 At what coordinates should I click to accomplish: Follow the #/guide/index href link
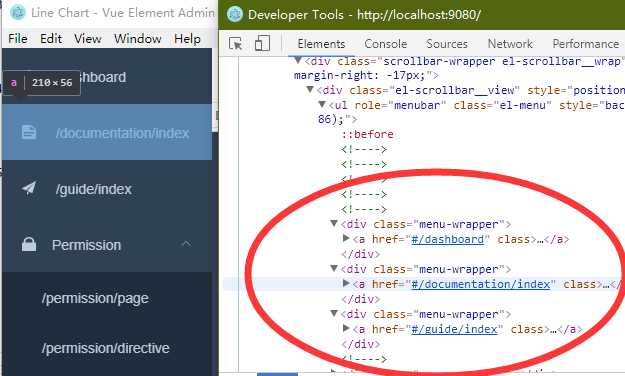click(454, 329)
